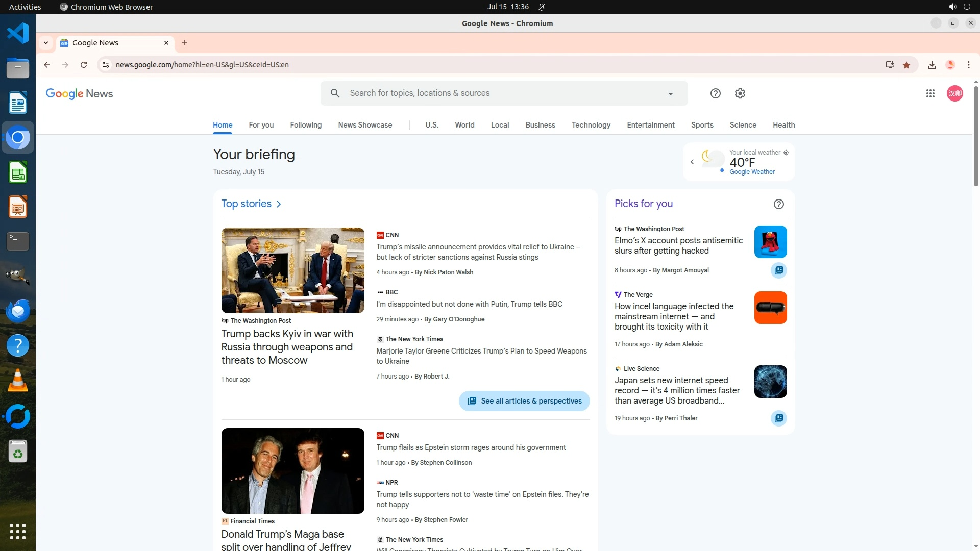Reload the Google News page
The height and width of the screenshot is (551, 980).
coord(84,65)
